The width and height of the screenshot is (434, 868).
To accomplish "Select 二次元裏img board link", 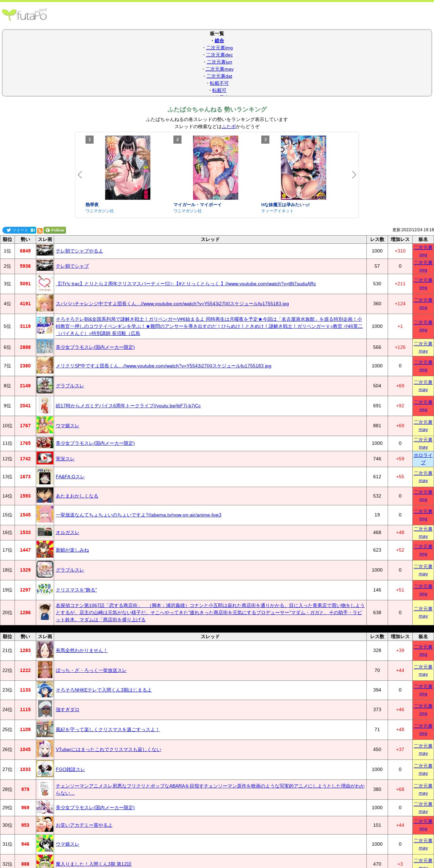I will pyautogui.click(x=219, y=48).
